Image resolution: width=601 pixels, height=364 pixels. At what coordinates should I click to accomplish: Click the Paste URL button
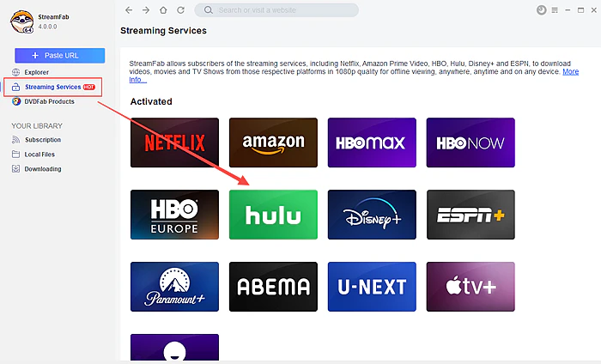pos(60,56)
